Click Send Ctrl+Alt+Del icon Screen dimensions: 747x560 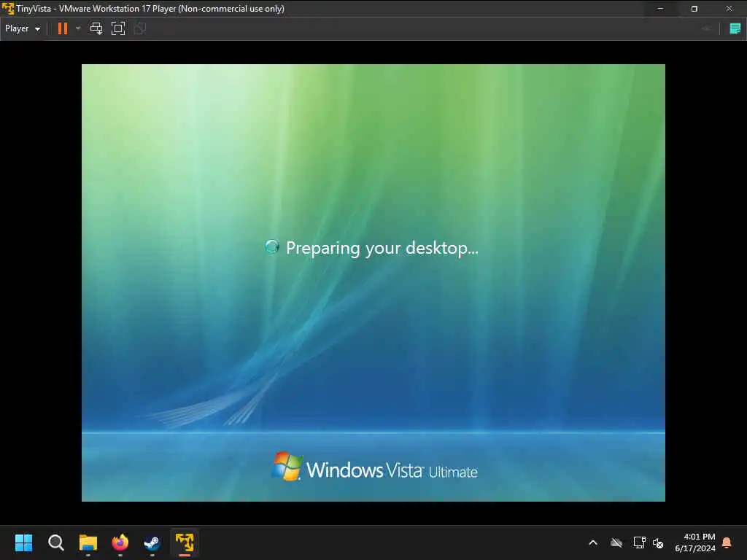96,28
